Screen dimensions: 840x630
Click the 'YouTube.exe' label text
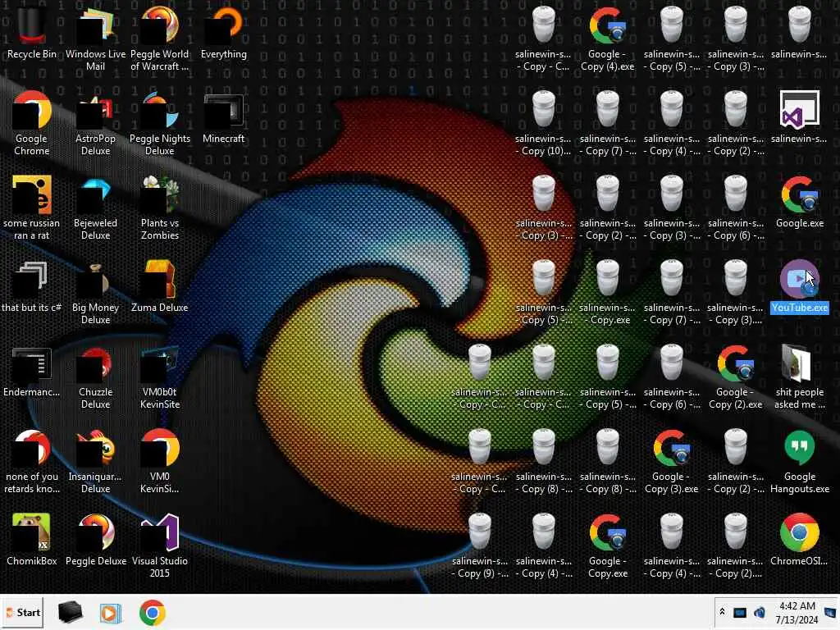800,308
